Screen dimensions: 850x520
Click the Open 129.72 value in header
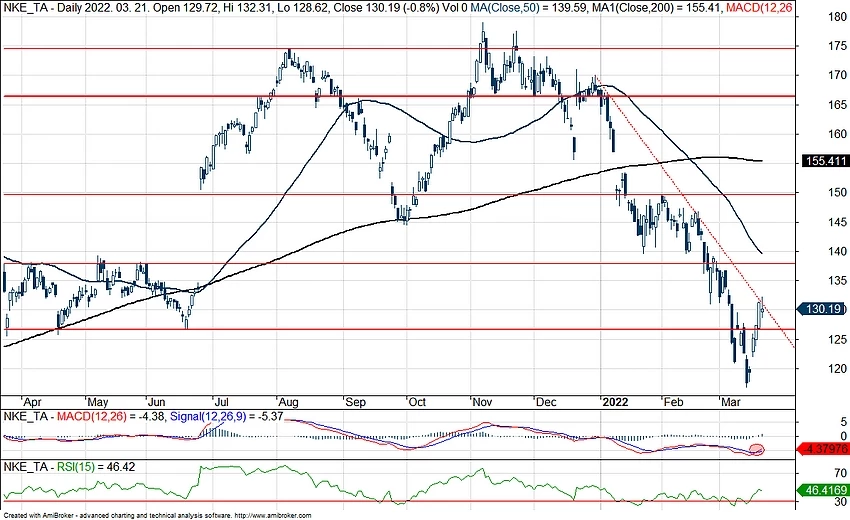pyautogui.click(x=186, y=8)
